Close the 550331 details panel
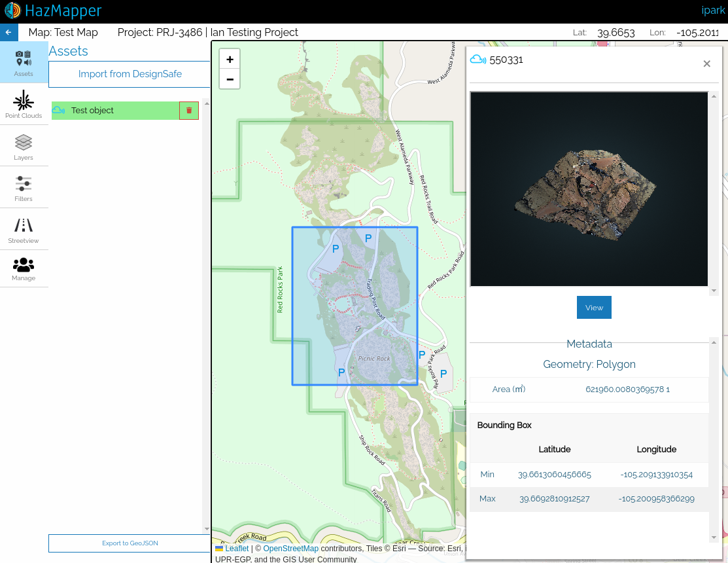This screenshot has height=563, width=728. 706,64
